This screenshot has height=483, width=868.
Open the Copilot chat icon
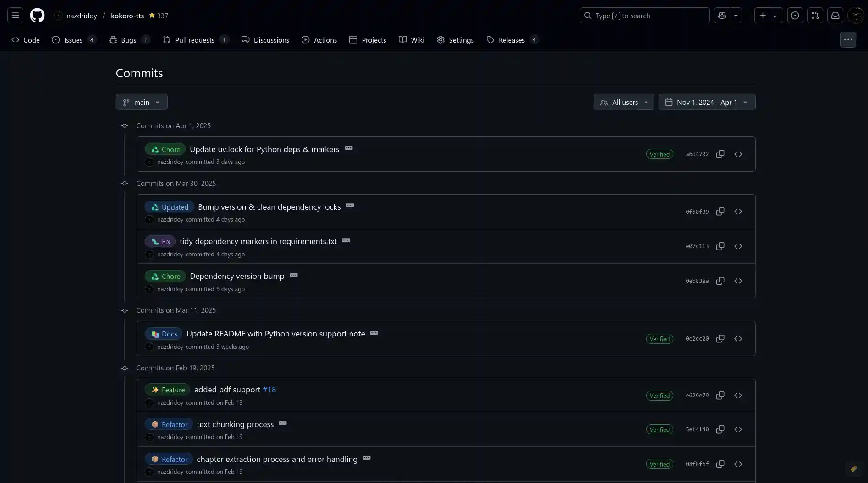point(722,16)
